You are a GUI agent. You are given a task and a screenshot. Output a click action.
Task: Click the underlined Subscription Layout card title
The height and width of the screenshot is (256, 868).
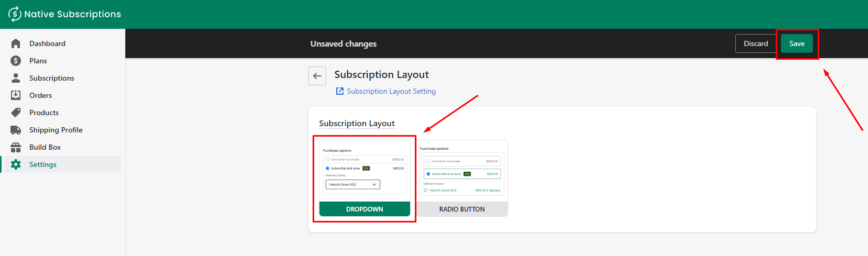point(357,124)
